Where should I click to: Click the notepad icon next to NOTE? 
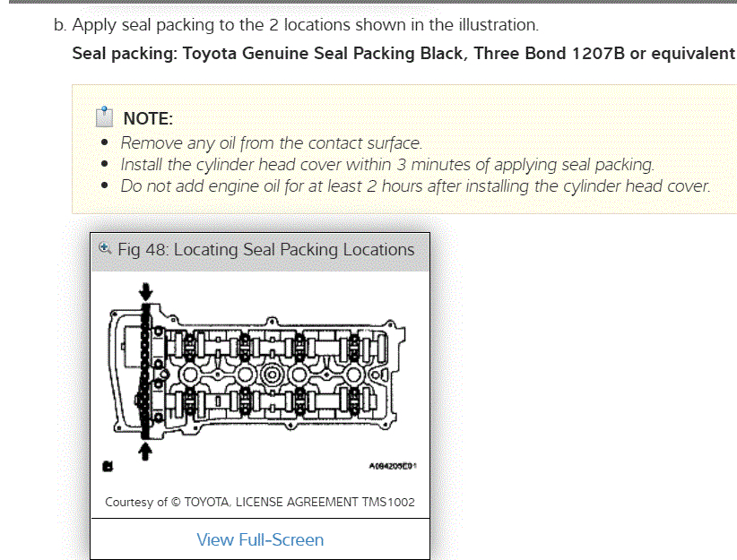click(x=106, y=117)
